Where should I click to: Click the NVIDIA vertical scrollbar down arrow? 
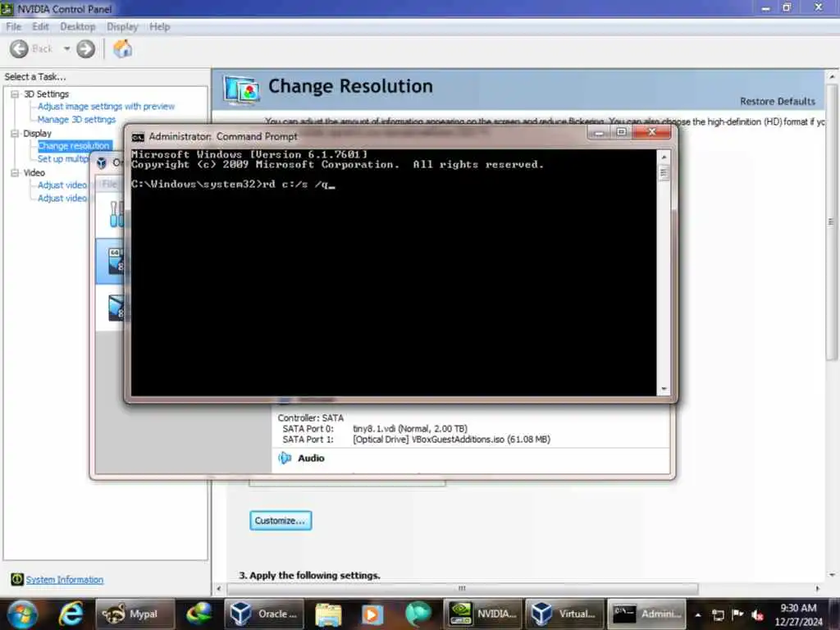pos(832,575)
